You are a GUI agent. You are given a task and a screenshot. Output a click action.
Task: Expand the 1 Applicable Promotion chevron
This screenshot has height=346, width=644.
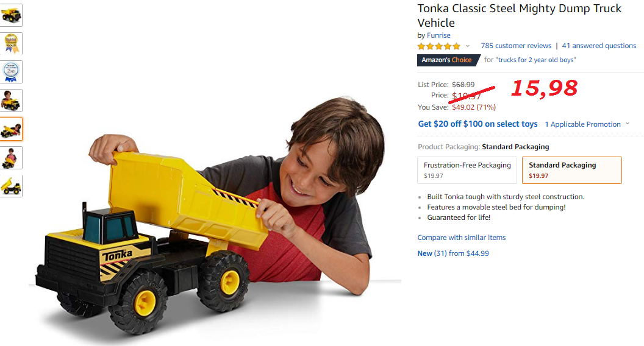coord(627,124)
